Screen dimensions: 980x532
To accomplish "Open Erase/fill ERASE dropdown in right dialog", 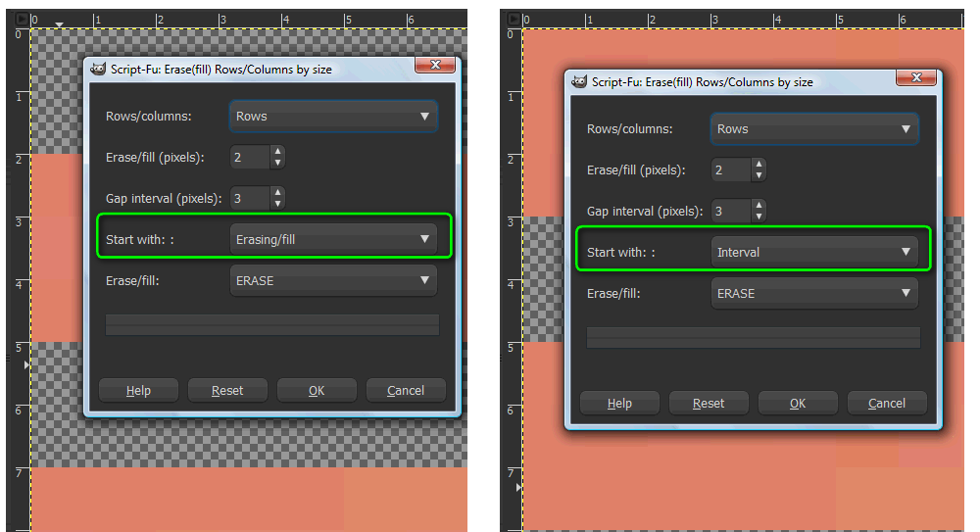I will pyautogui.click(x=814, y=293).
